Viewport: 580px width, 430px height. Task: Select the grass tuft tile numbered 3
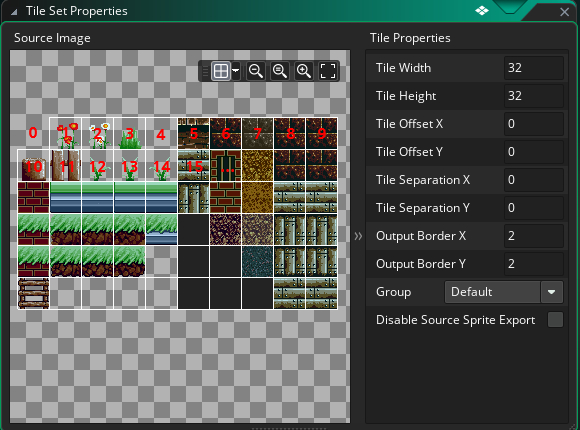(129, 134)
